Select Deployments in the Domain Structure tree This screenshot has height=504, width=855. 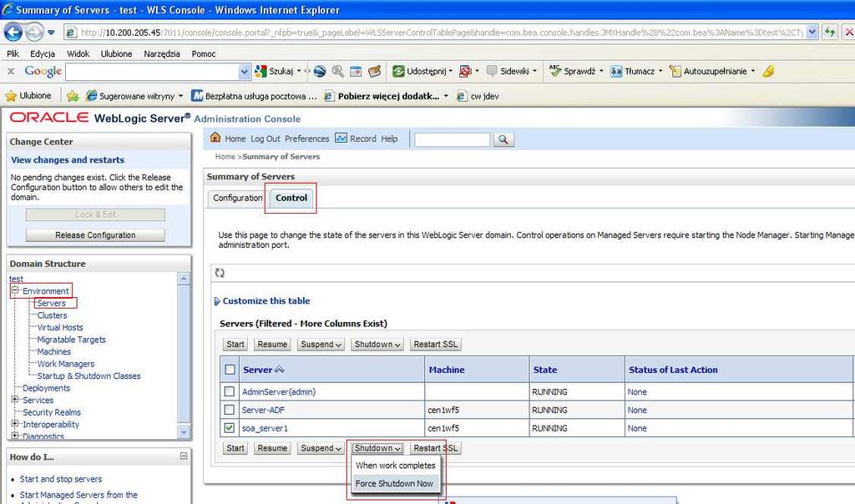point(47,388)
